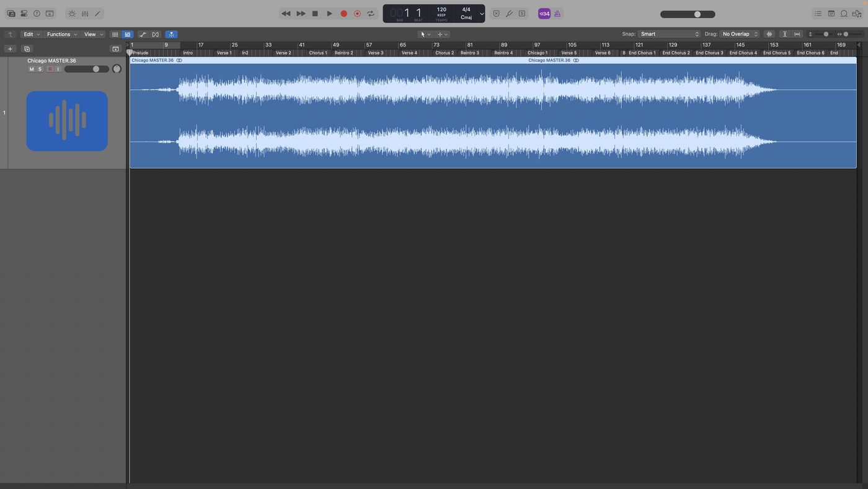
Task: Toggle Cycle mode in transport
Action: click(x=371, y=14)
